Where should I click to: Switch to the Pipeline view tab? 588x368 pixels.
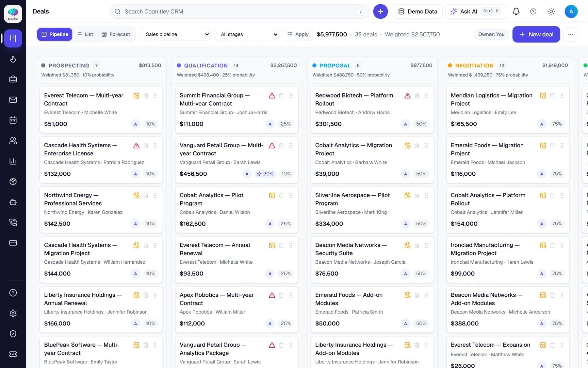pos(55,34)
